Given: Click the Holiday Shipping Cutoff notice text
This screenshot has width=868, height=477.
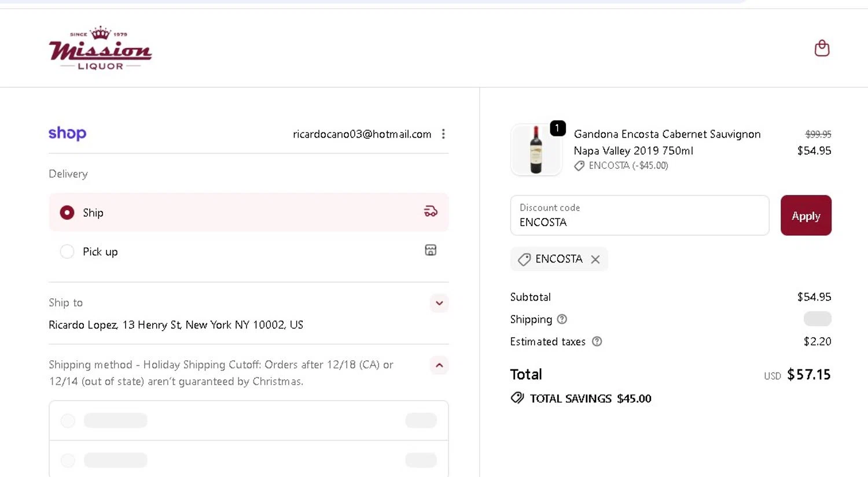Looking at the screenshot, I should point(221,373).
